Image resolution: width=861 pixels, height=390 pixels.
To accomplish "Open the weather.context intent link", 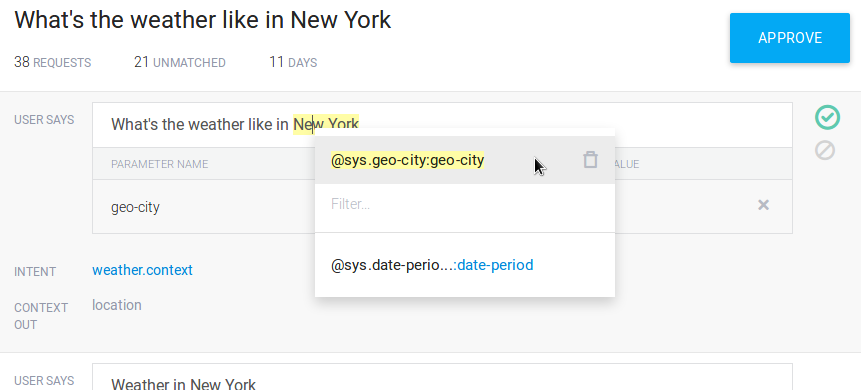I will pos(142,270).
